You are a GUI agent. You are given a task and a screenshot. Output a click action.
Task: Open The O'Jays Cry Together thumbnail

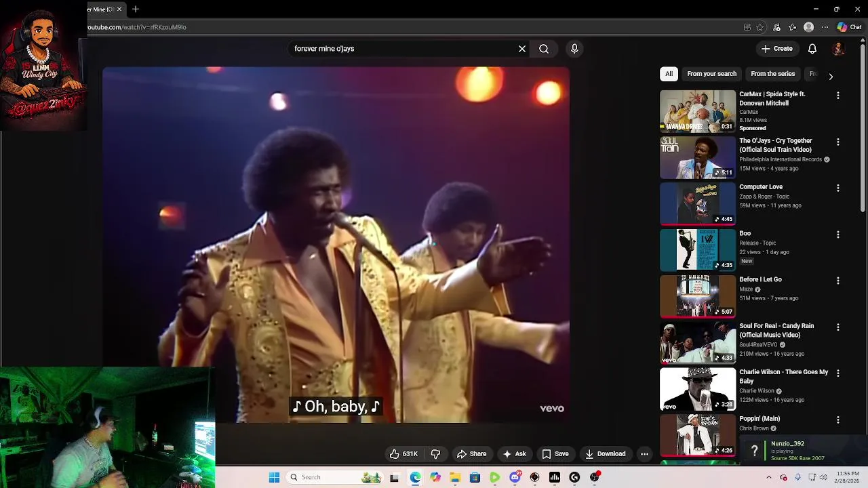pyautogui.click(x=697, y=157)
